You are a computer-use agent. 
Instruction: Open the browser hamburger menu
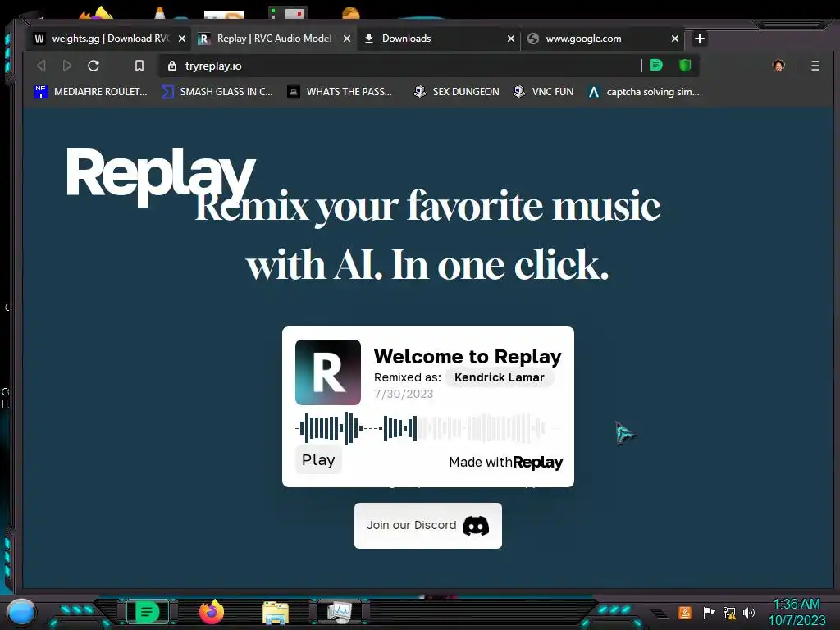tap(815, 66)
